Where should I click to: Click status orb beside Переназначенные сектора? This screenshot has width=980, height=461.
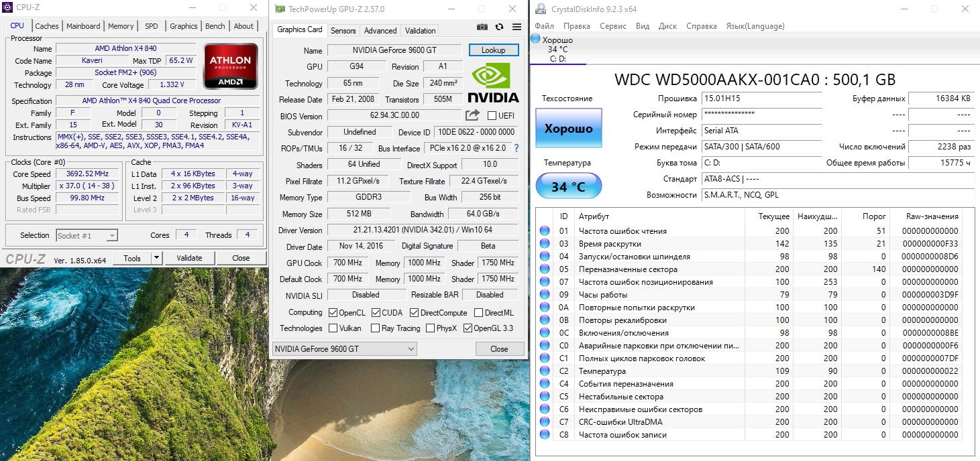[545, 269]
